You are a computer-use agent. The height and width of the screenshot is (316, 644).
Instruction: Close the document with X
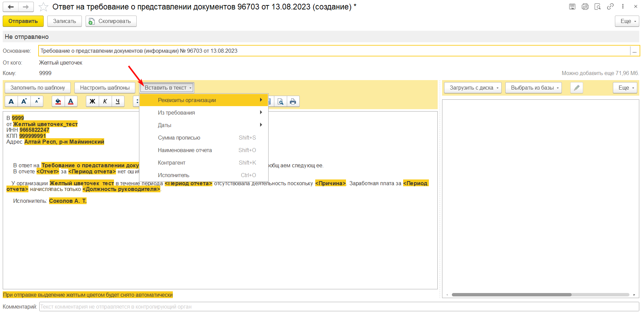point(636,6)
